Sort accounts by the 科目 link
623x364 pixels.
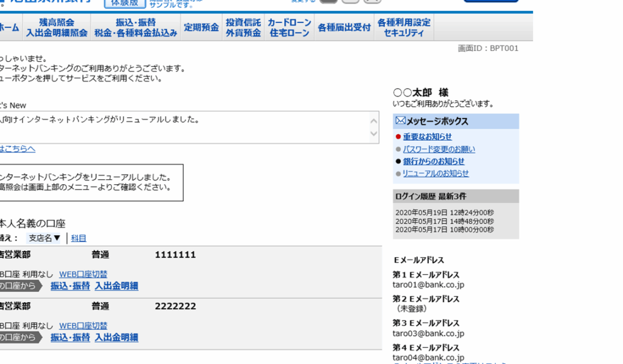tap(78, 238)
